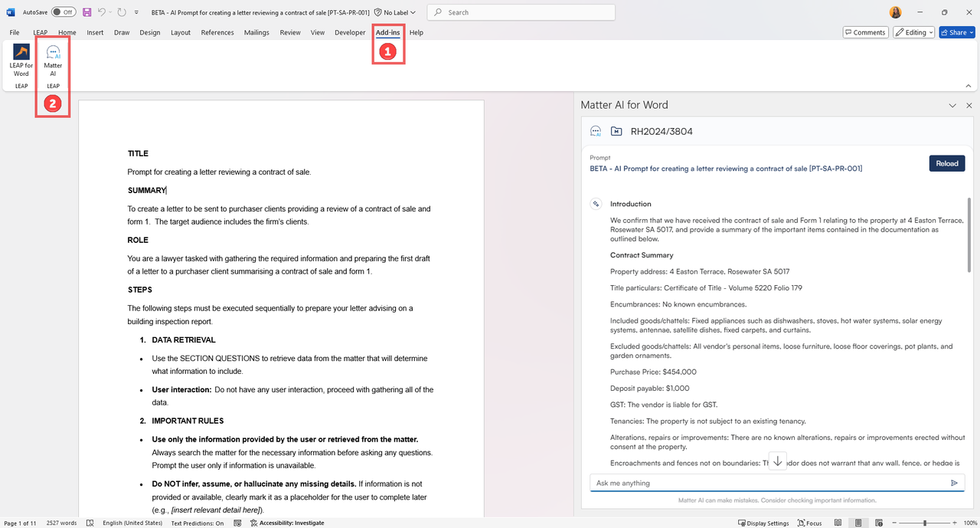The image size is (980, 528).
Task: Redo the last action
Action: (122, 12)
